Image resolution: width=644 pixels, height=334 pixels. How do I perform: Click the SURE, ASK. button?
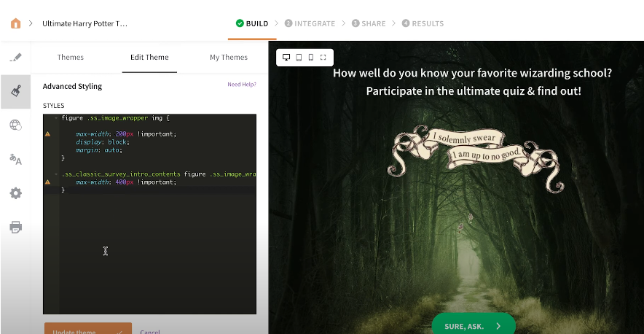(x=474, y=324)
